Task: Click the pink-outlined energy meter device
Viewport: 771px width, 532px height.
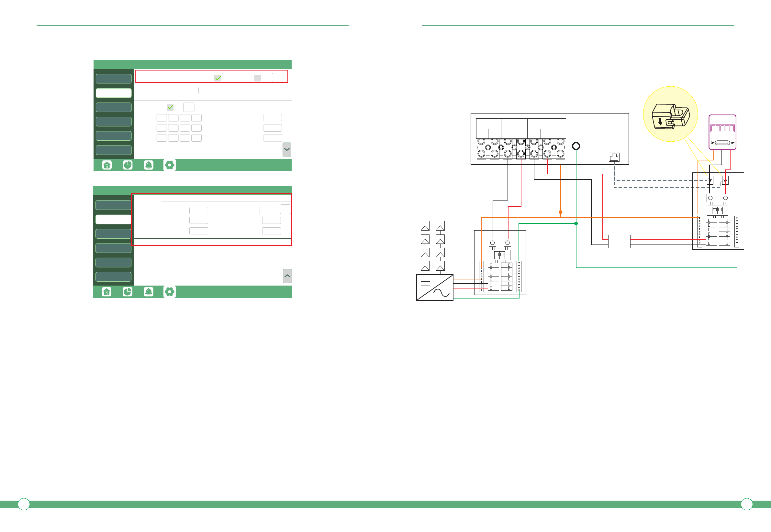Action: point(722,132)
